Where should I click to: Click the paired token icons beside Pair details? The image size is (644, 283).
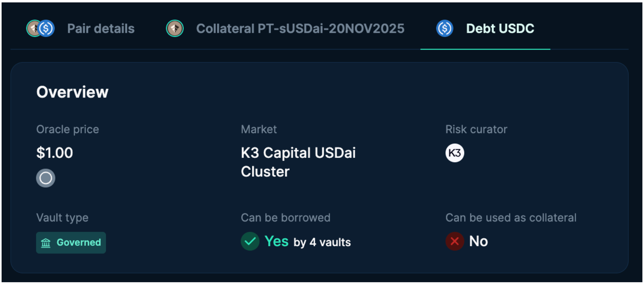point(40,28)
